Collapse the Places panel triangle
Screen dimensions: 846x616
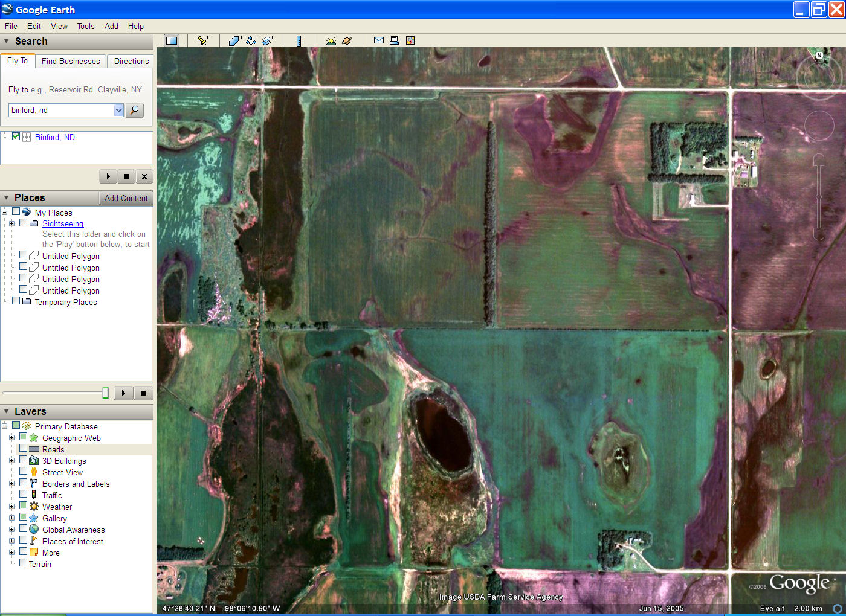pyautogui.click(x=7, y=197)
